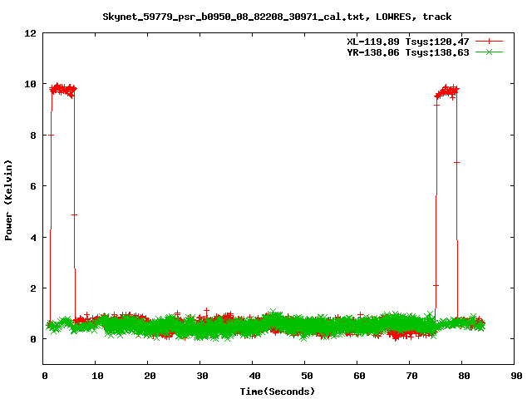Click the x-axis tick label '70'
Image resolution: width=532 pixels, height=399 pixels.
coord(411,376)
